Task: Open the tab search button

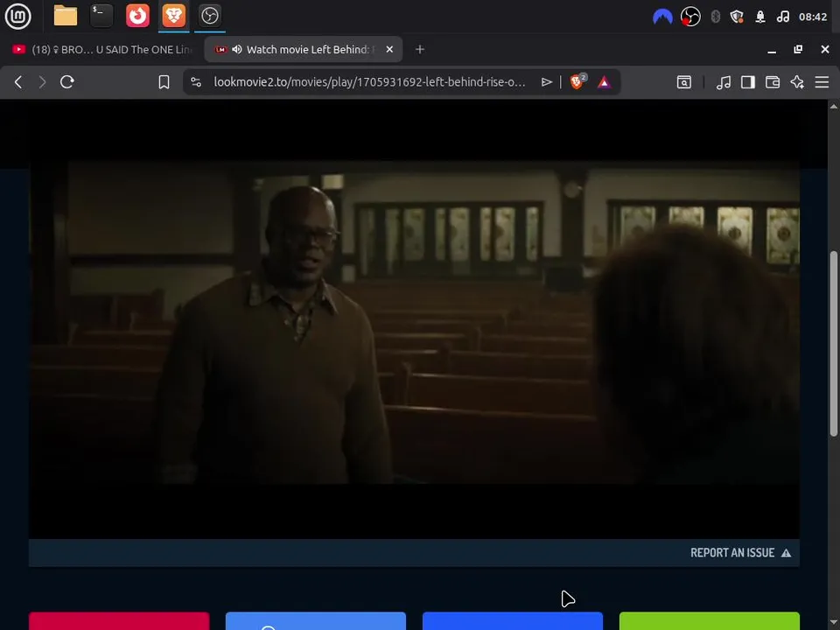Action: pyautogui.click(x=684, y=82)
